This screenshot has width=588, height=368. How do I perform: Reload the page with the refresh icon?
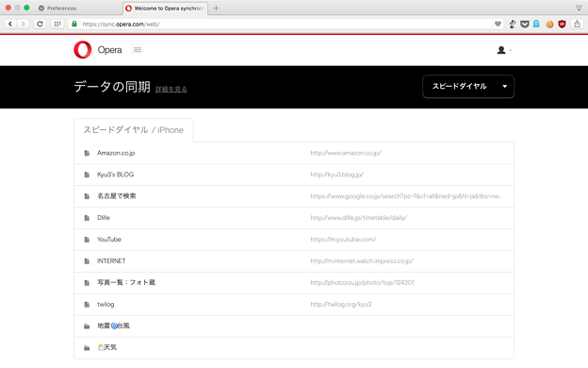40,24
